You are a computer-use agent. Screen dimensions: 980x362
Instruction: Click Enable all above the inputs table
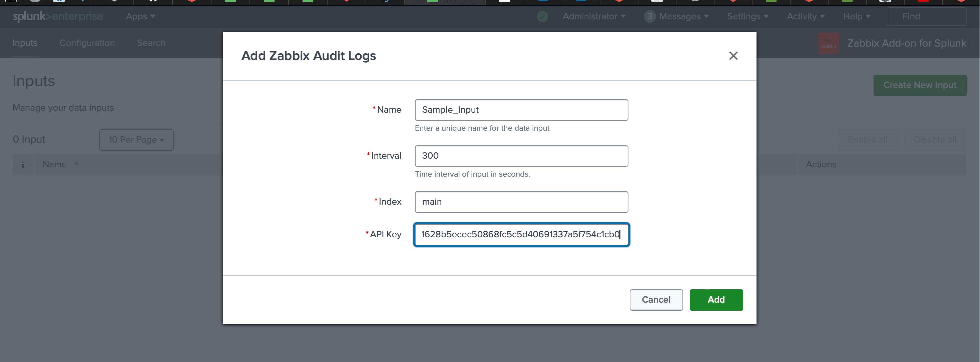pos(867,140)
